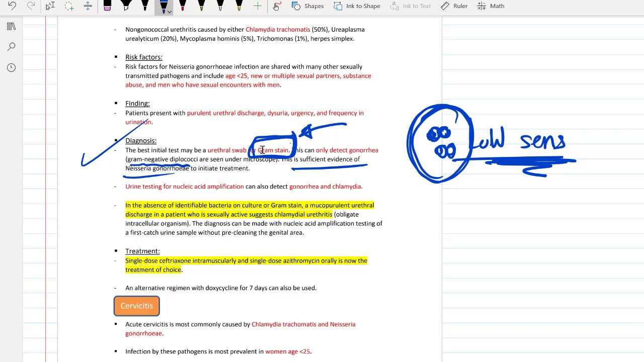Select the red pen
644x362 pixels.
pyautogui.click(x=182, y=6)
